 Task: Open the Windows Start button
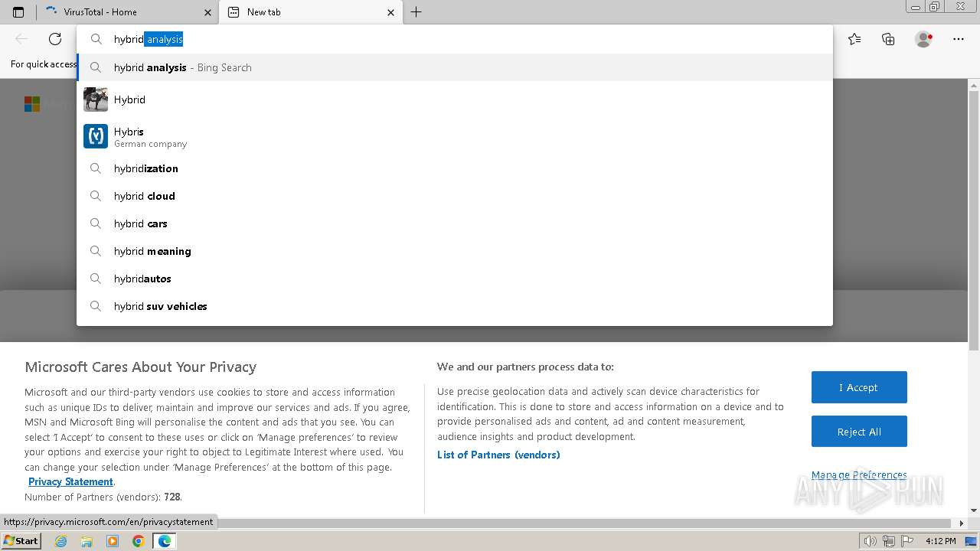[x=21, y=540]
